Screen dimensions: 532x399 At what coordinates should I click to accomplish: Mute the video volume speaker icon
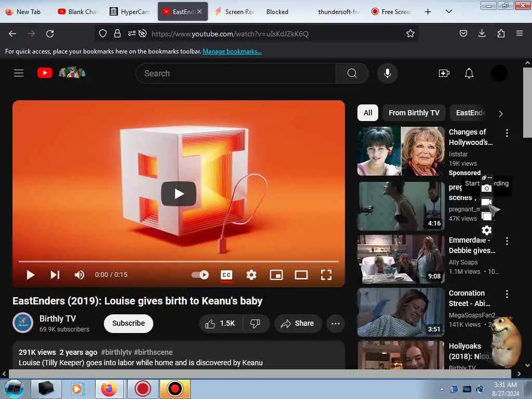[x=79, y=275]
